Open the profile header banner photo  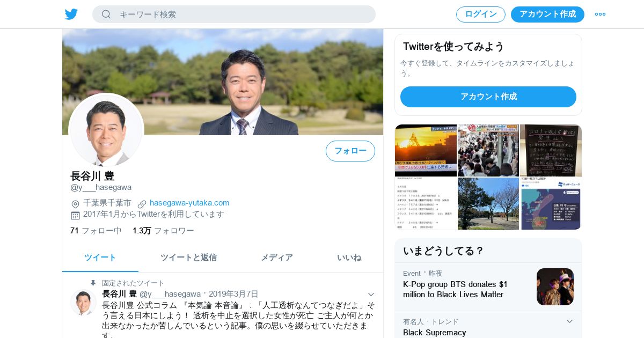click(x=223, y=82)
